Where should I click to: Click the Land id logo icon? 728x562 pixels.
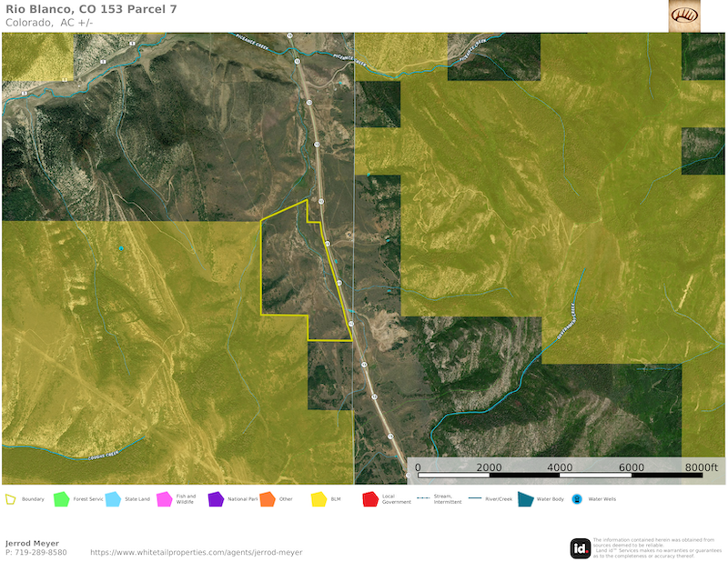[x=580, y=547]
